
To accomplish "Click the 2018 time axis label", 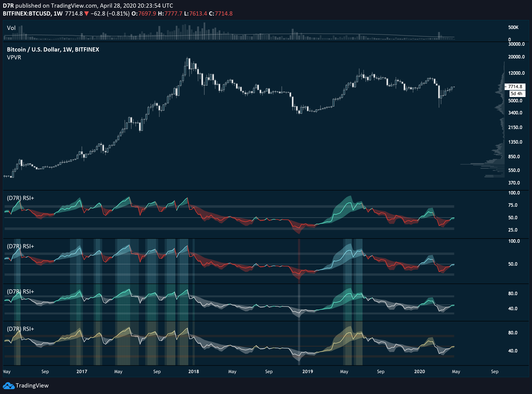I will tap(194, 371).
